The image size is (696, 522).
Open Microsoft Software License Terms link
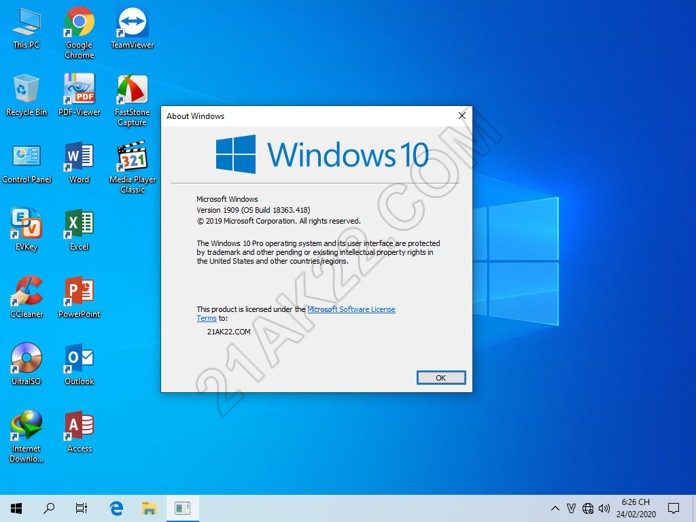coord(351,309)
